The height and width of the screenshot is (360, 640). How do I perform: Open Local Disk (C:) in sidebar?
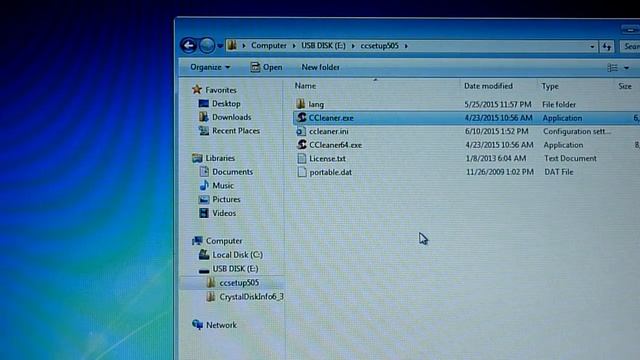point(237,255)
